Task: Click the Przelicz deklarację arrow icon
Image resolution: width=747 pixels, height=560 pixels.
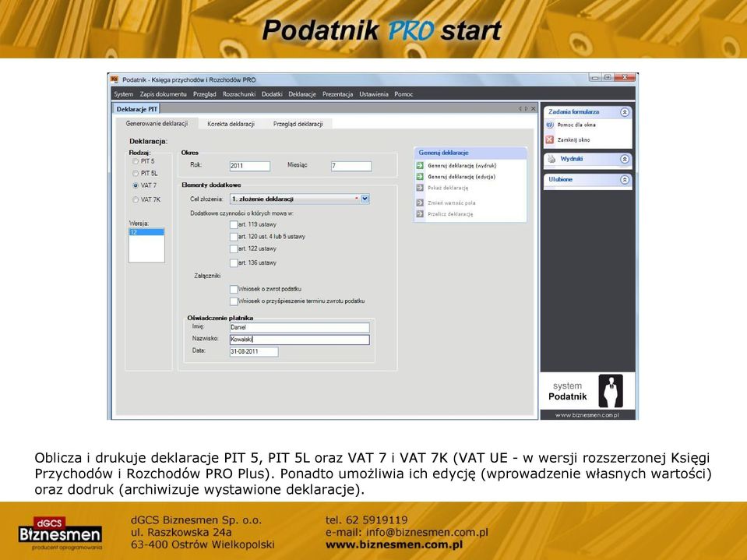Action: (420, 214)
